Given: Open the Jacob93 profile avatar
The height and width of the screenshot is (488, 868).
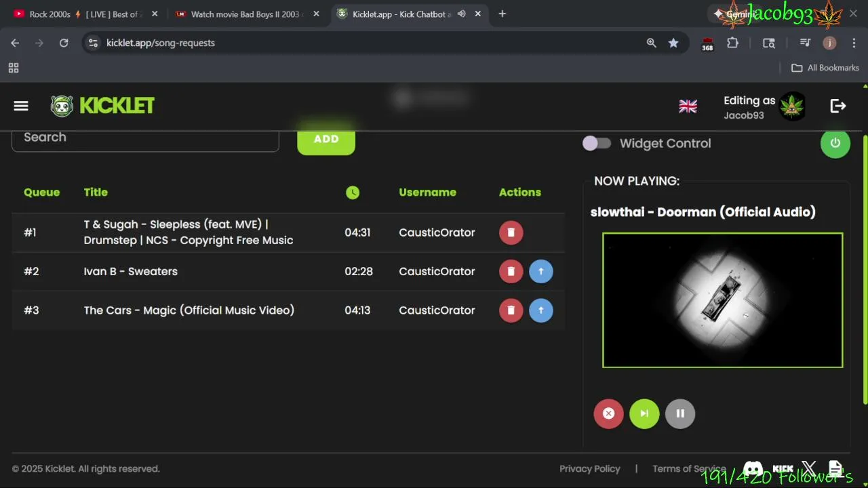Looking at the screenshot, I should point(792,106).
